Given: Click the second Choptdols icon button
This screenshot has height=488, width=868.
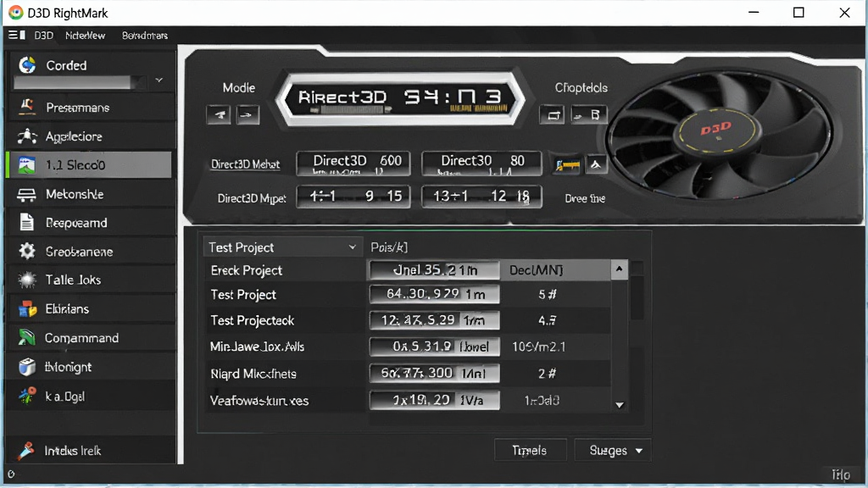Looking at the screenshot, I should coord(589,114).
